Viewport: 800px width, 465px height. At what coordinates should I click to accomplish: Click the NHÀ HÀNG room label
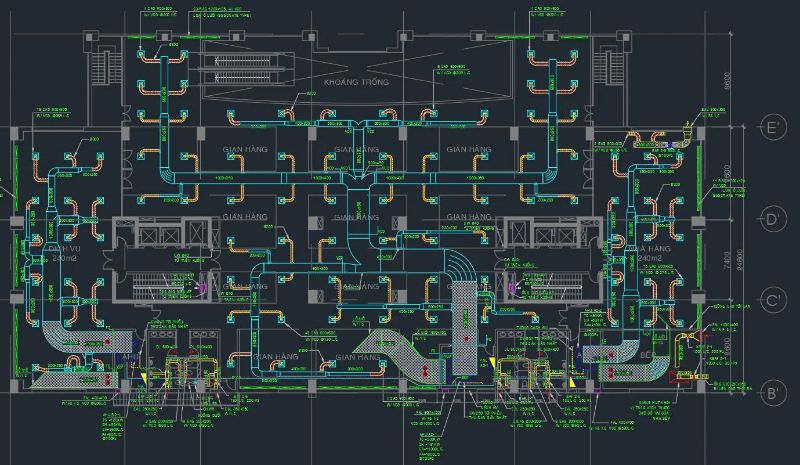(649, 248)
